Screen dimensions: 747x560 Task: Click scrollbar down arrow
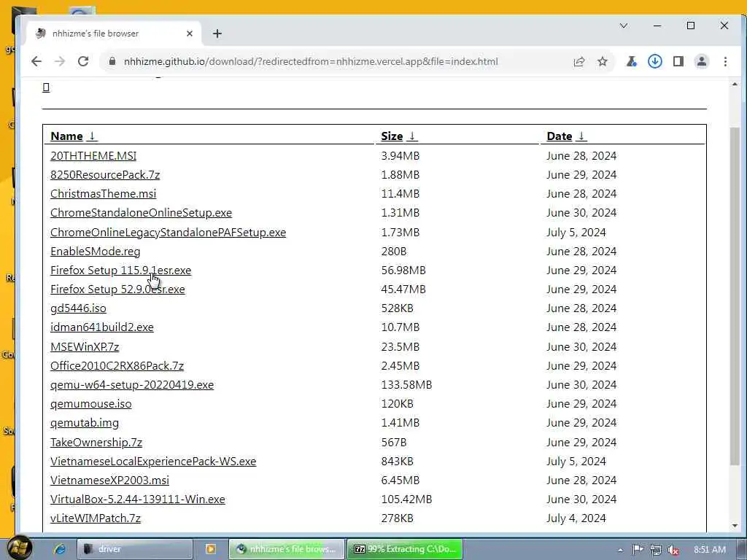tap(735, 526)
